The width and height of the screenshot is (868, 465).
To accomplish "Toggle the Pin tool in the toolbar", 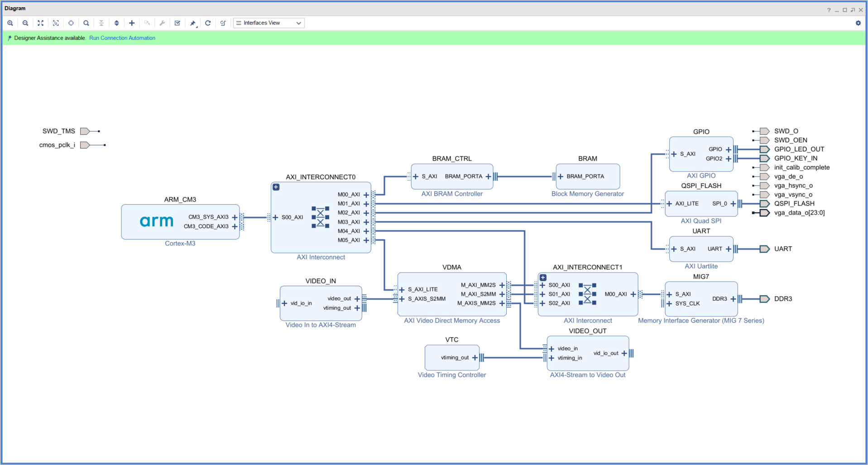I will 192,23.
